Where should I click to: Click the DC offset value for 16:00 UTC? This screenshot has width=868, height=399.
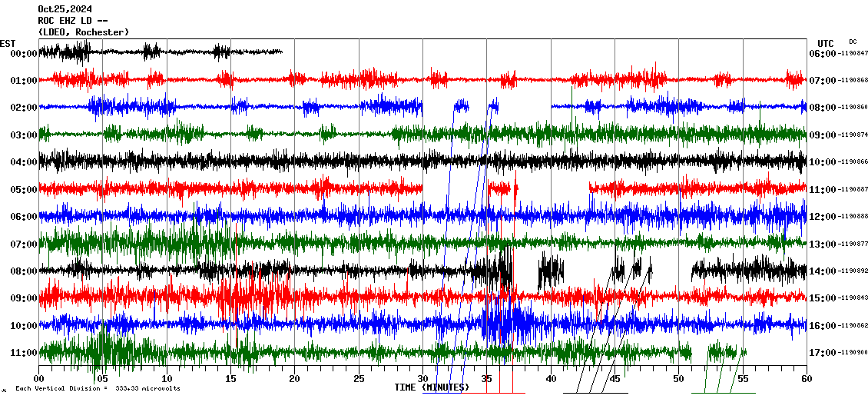pos(853,326)
